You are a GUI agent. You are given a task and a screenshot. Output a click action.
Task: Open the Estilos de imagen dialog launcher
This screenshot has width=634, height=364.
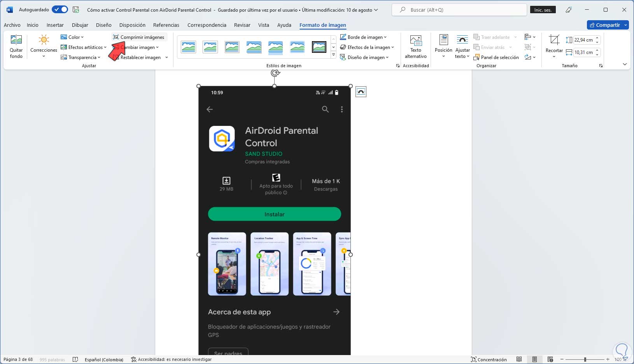click(x=398, y=66)
